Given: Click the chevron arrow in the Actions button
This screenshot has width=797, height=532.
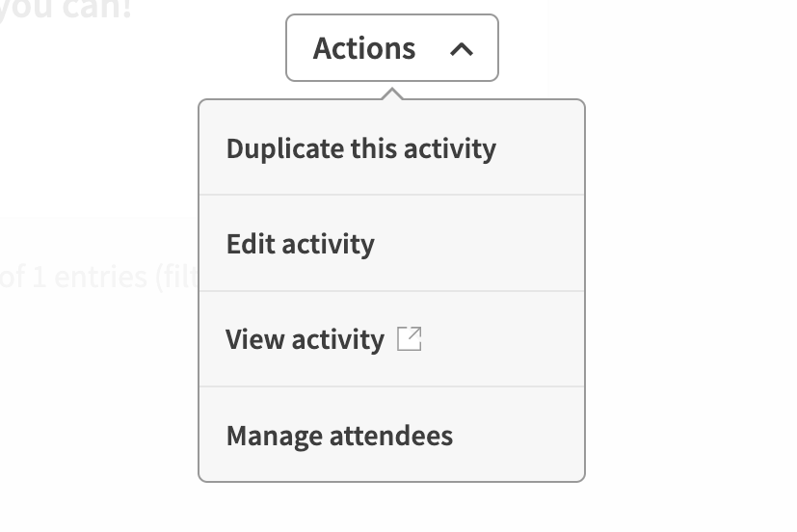Looking at the screenshot, I should click(462, 48).
